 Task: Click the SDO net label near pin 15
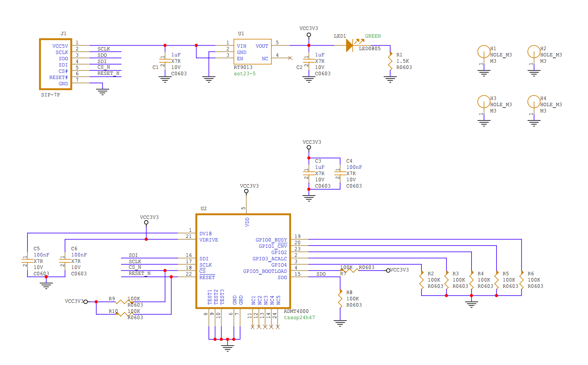pyautogui.click(x=321, y=274)
